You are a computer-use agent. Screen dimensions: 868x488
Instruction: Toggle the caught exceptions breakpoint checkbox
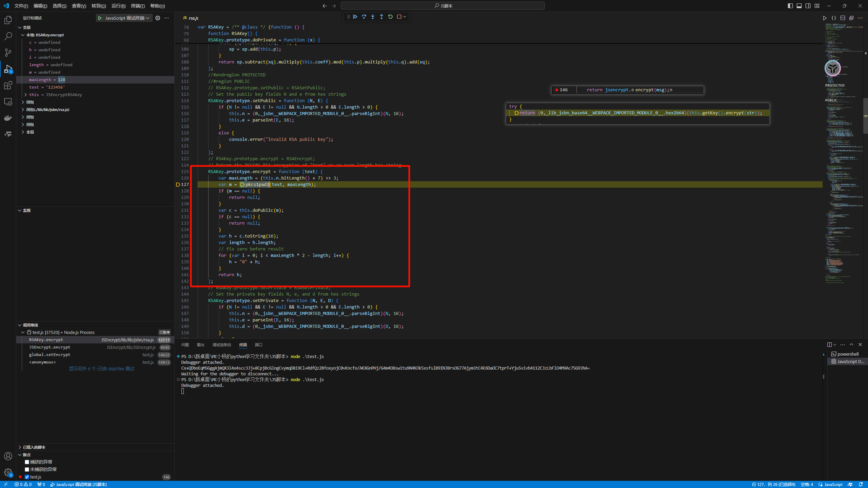tap(27, 462)
